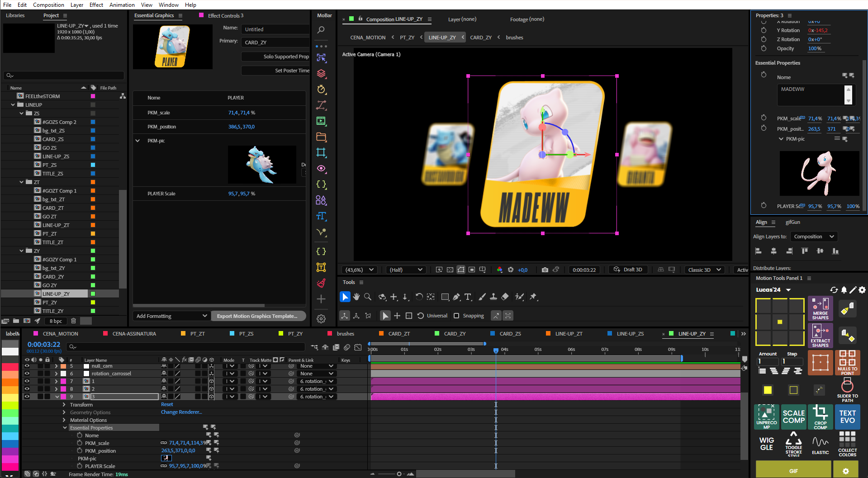868x478 pixels.
Task: Click the Extract Shapes tool
Action: [820, 336]
